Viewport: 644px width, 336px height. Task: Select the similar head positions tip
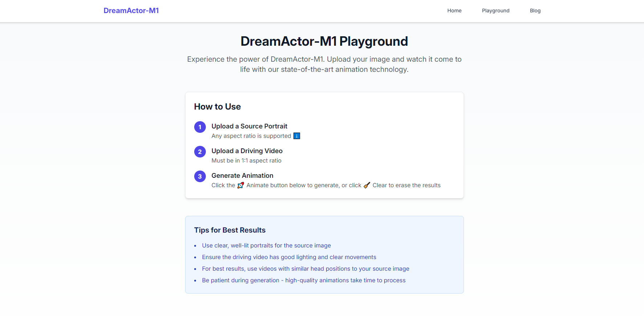coord(305,269)
